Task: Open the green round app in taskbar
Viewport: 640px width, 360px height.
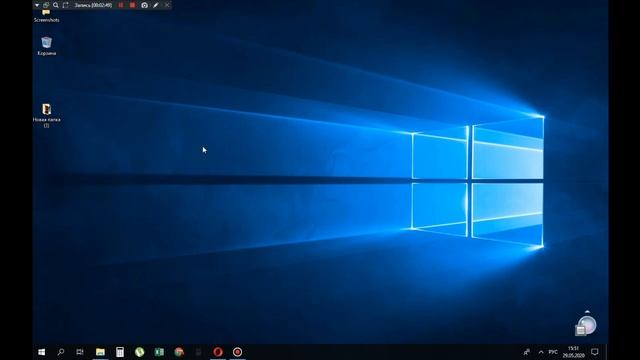Action: [140, 352]
